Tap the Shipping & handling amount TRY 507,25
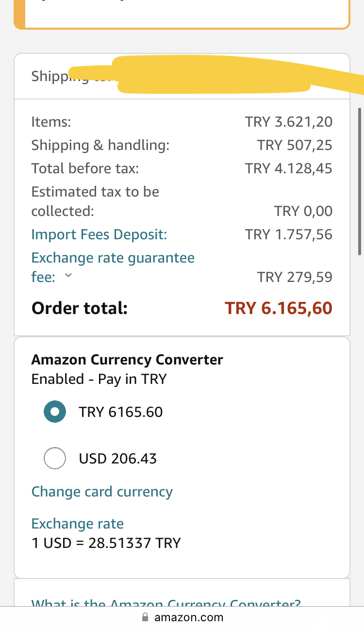Screen dimensions: 364x628 [x=295, y=145]
